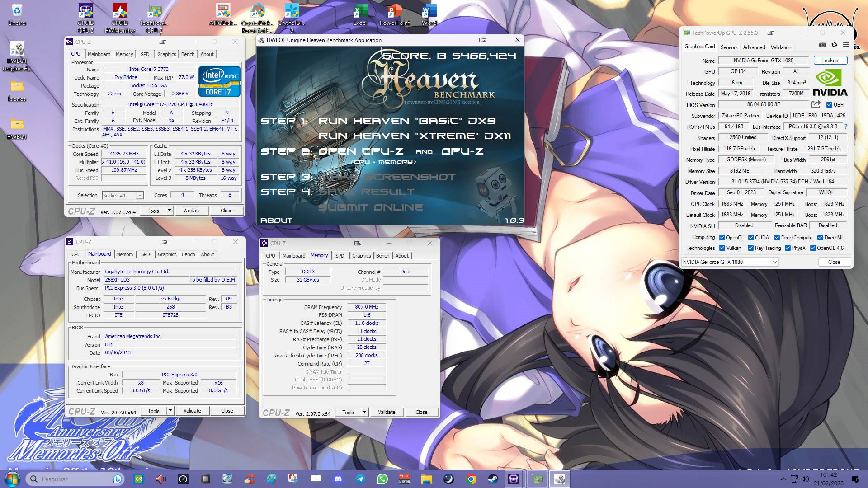Open the Lixeira recycle bin icon

(x=17, y=14)
